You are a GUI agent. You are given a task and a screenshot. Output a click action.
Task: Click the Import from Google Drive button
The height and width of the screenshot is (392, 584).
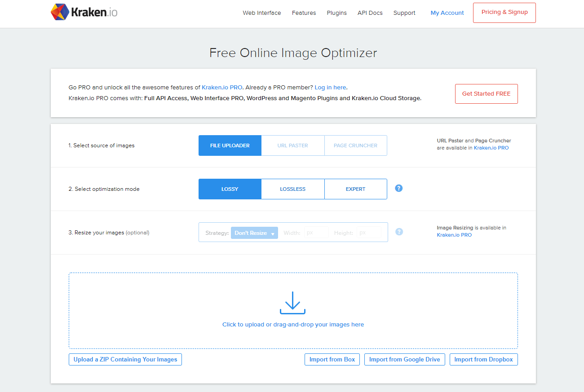405,359
